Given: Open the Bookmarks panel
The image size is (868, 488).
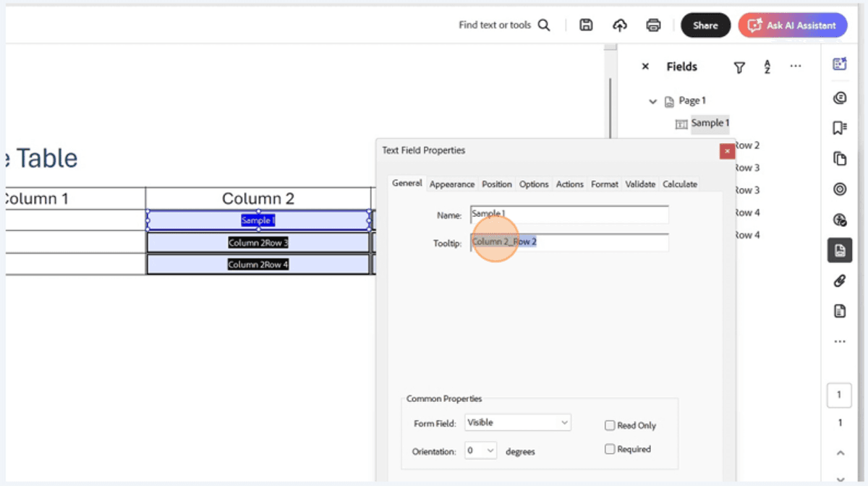Looking at the screenshot, I should point(839,127).
